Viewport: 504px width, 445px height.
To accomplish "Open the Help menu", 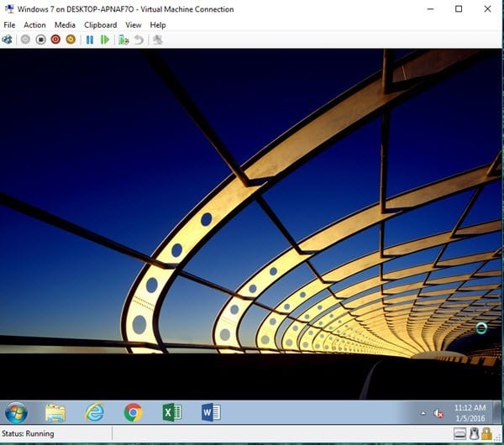I will point(158,25).
